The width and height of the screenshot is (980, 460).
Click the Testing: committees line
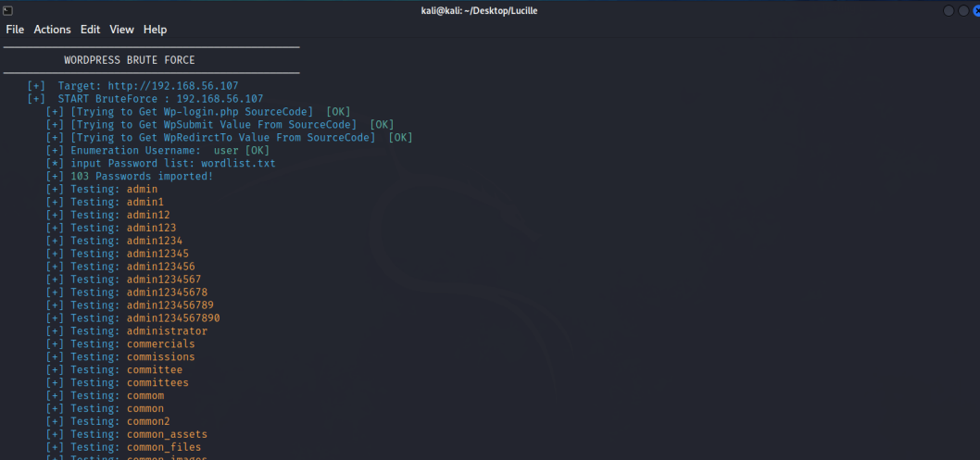coord(118,382)
